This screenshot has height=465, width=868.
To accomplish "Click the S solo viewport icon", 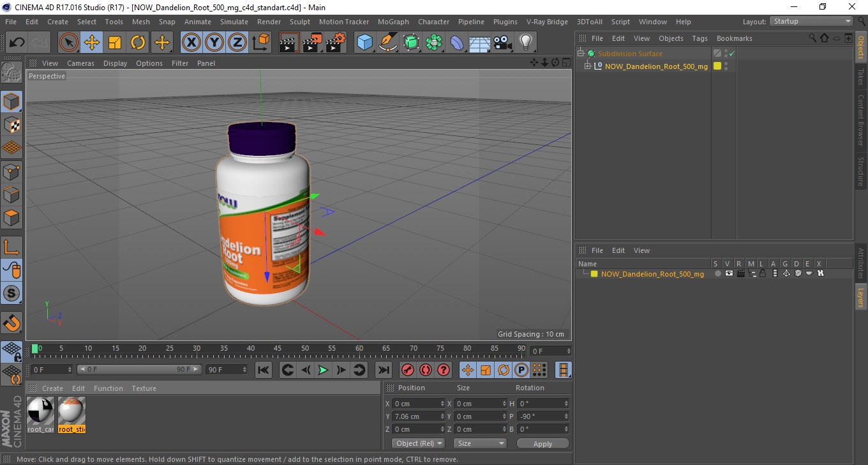I will click(x=11, y=294).
